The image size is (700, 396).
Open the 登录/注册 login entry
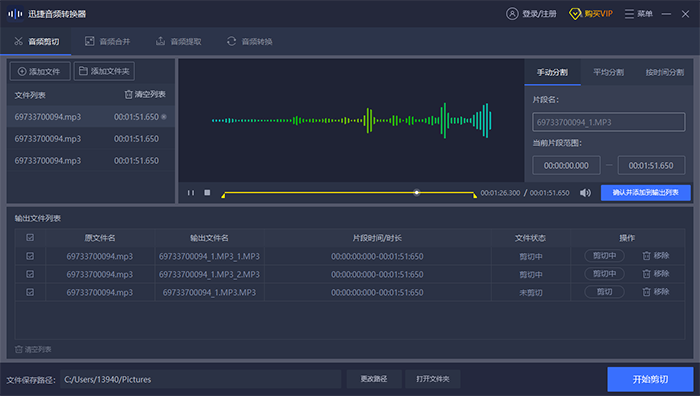(531, 14)
